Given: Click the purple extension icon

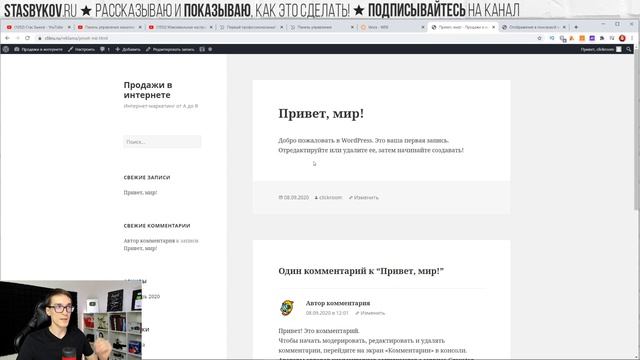Looking at the screenshot, I should (592, 38).
